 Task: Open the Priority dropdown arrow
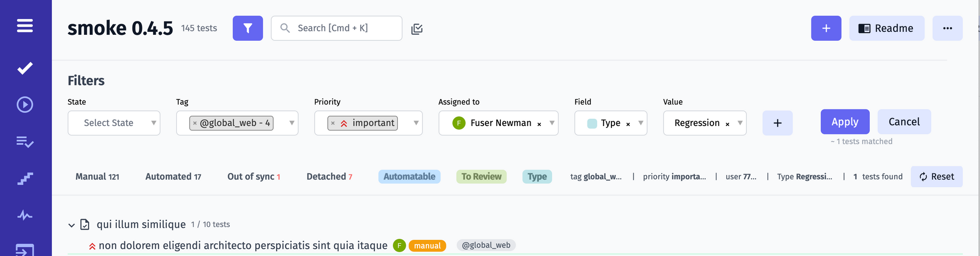tap(416, 123)
